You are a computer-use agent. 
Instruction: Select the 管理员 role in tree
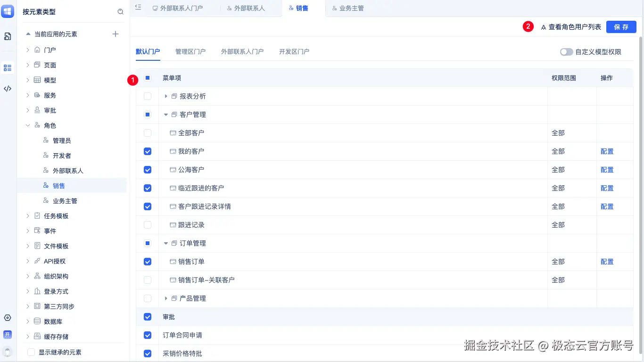62,140
